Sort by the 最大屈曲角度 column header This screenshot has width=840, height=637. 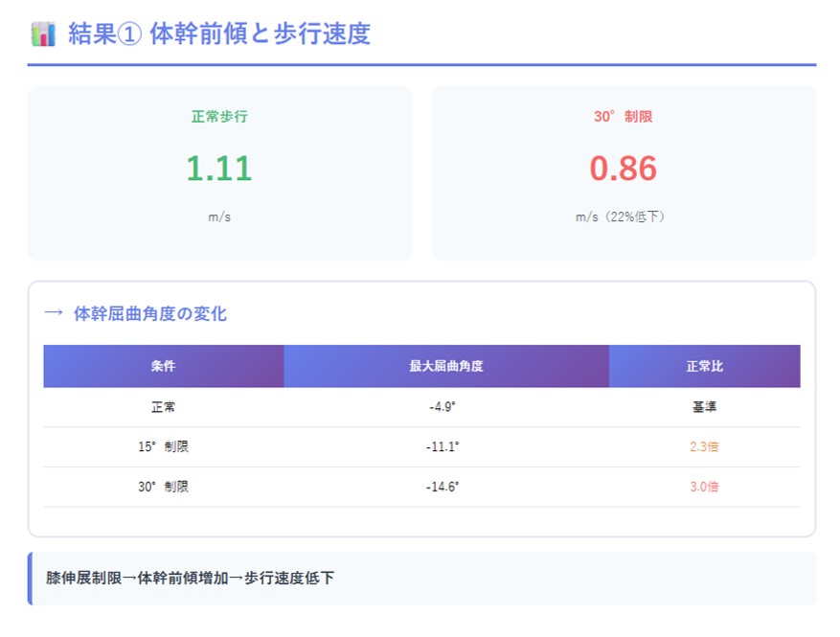tap(445, 366)
